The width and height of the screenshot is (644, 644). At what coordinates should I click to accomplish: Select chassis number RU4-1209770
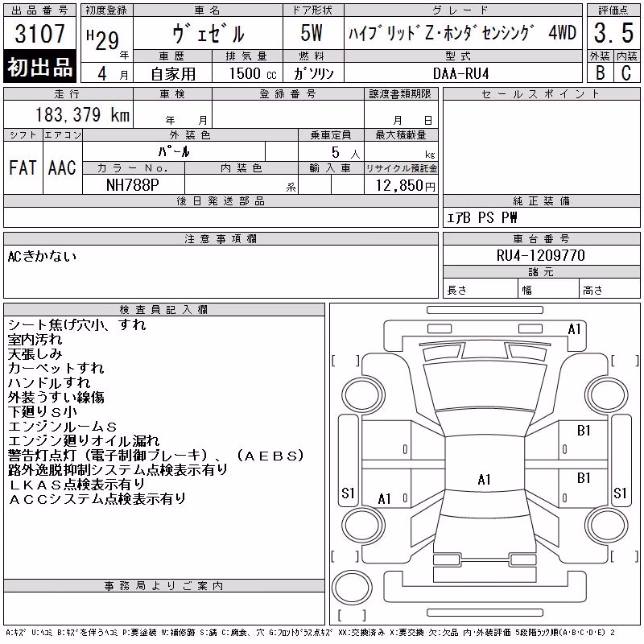point(540,255)
